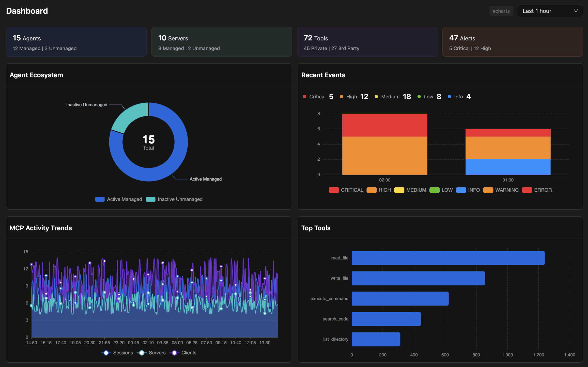This screenshot has height=367, width=588.
Task: Click the echarts tag button
Action: click(501, 11)
